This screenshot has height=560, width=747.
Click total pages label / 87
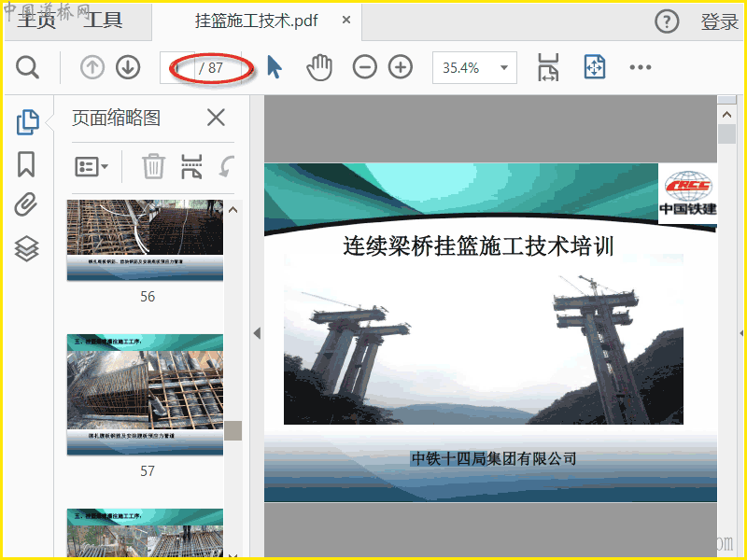tap(211, 67)
